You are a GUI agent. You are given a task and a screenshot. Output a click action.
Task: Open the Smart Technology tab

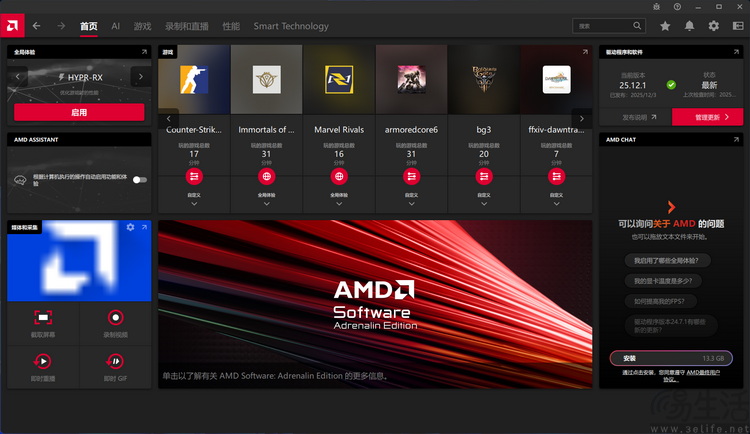coord(291,26)
